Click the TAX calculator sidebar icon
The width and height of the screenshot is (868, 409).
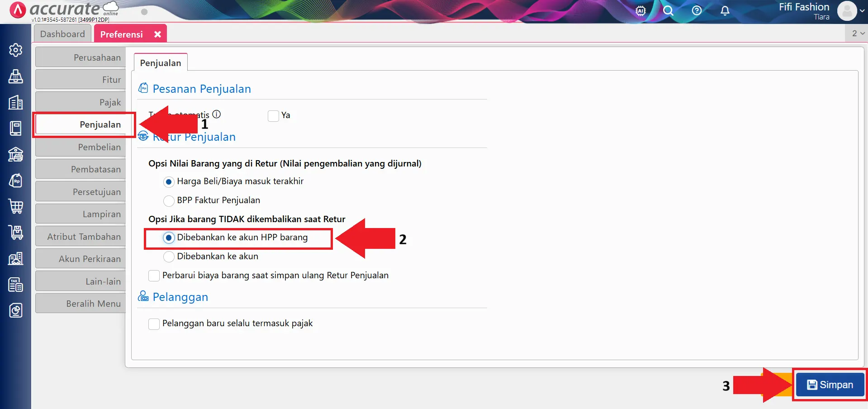pyautogui.click(x=16, y=285)
